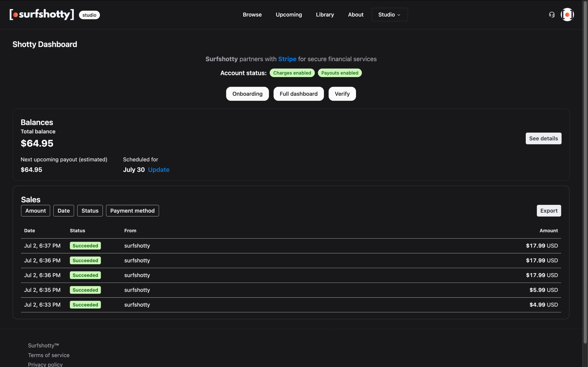
Task: Go to the Browse page
Action: (252, 14)
